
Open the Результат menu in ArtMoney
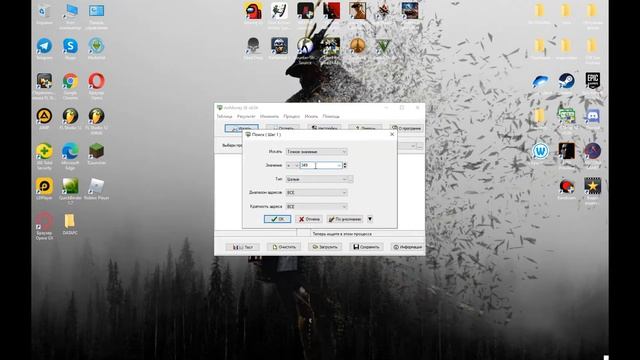pyautogui.click(x=246, y=116)
